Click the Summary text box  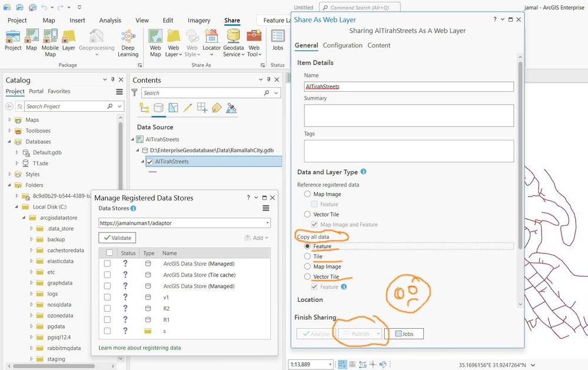408,115
